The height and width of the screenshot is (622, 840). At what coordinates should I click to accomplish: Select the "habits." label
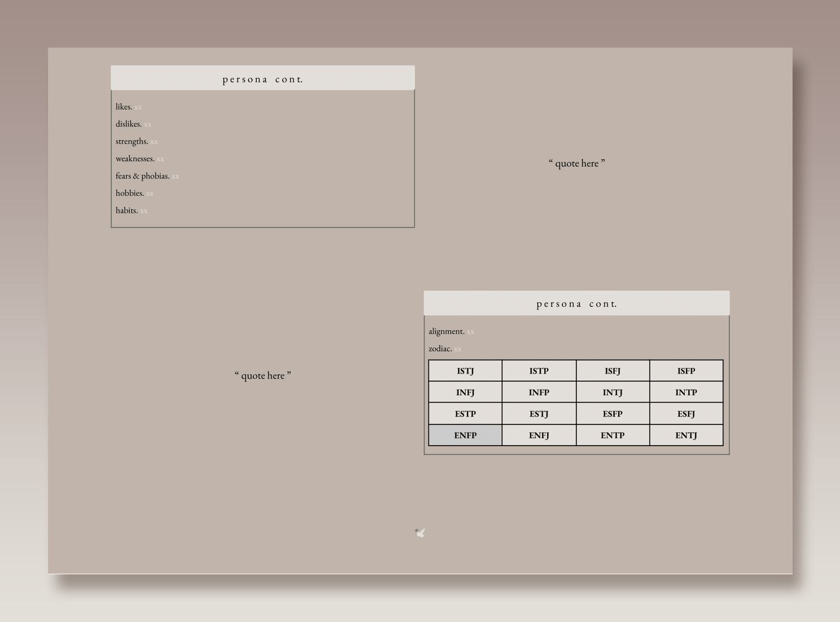[x=127, y=211]
